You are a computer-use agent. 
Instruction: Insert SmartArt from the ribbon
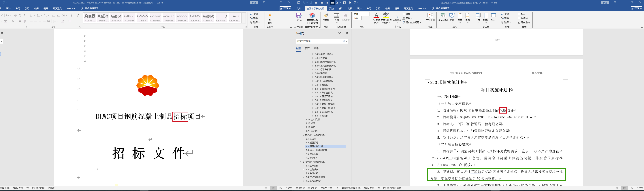pyautogui.click(x=443, y=17)
